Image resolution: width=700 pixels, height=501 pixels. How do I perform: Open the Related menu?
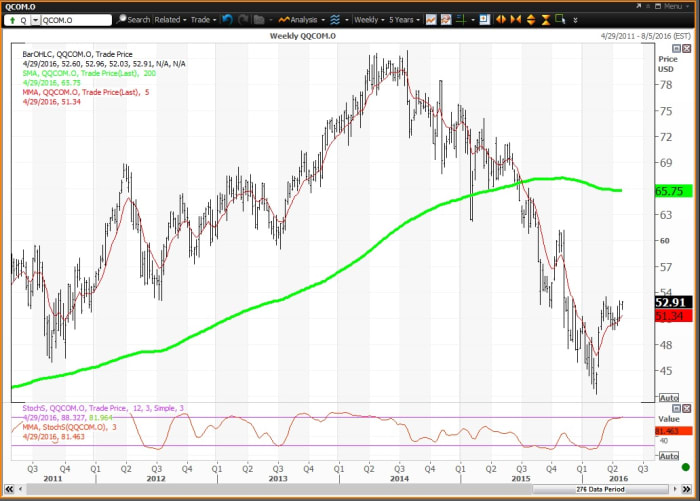click(x=170, y=19)
